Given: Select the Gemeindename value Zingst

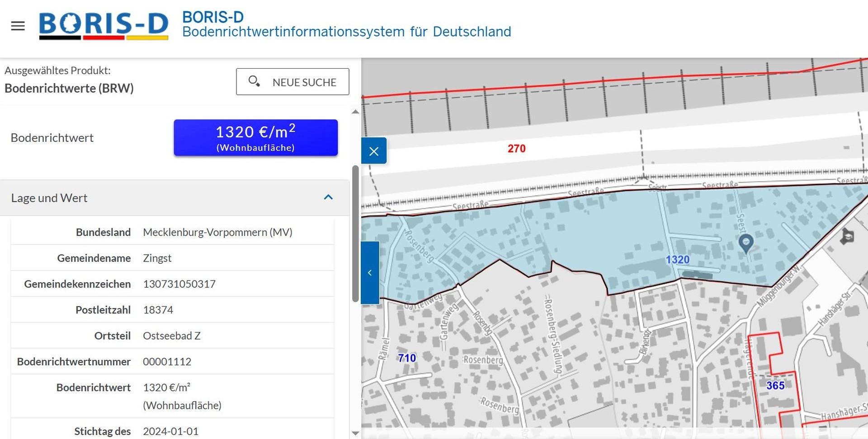Looking at the screenshot, I should (157, 258).
